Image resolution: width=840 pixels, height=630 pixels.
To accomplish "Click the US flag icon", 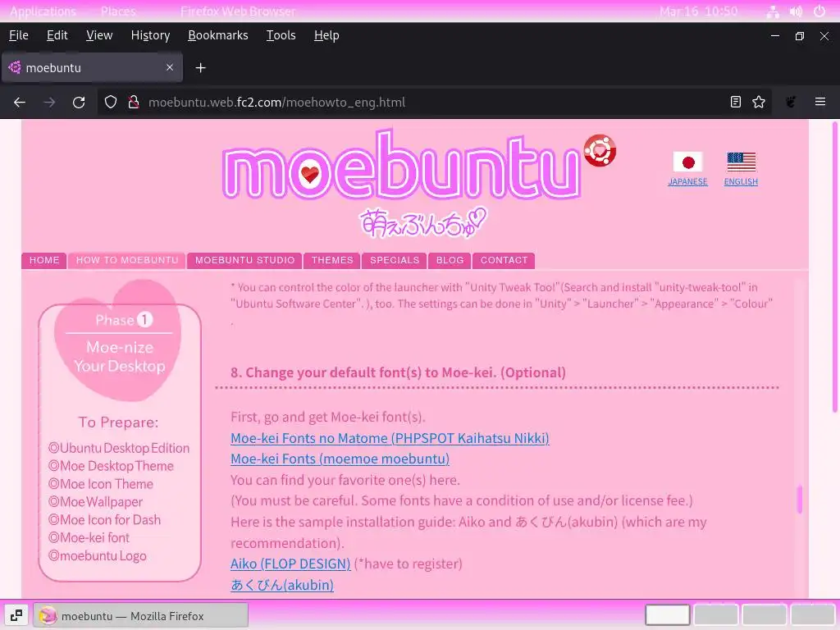I will tap(742, 162).
